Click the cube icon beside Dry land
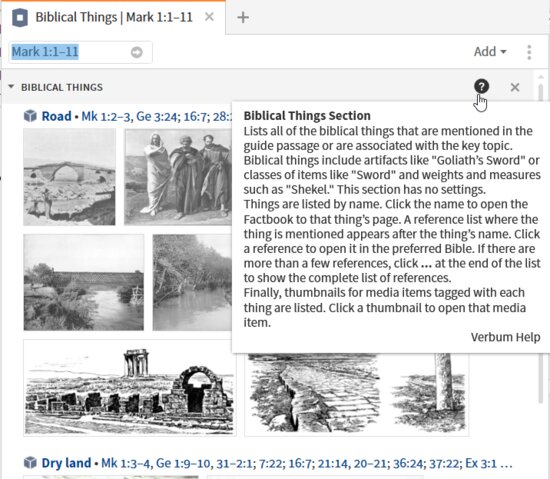 (x=30, y=463)
